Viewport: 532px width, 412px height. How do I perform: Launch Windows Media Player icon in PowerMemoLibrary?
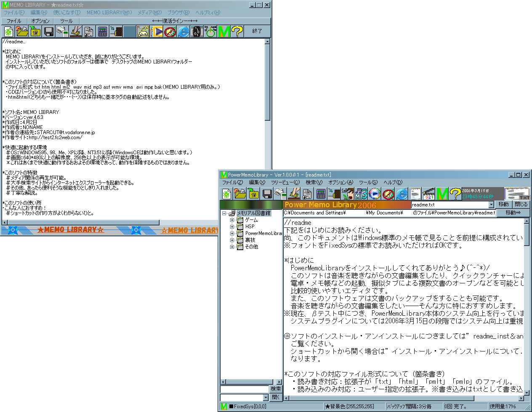pos(375,194)
